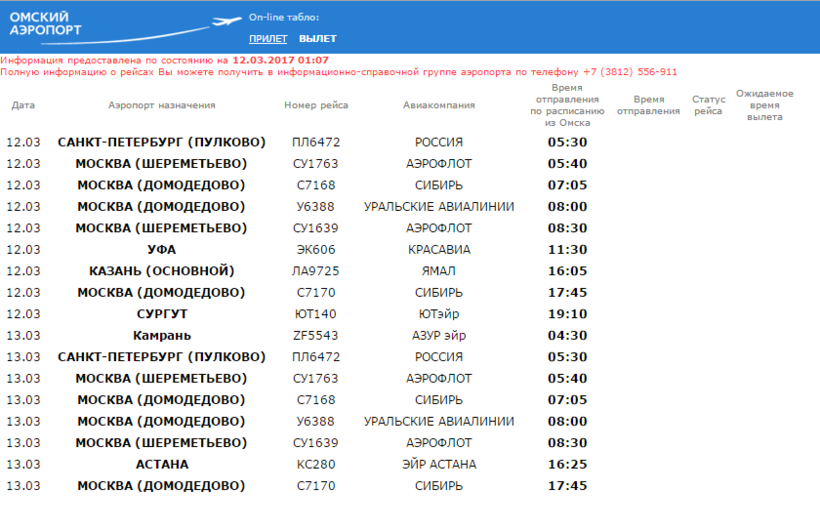
Task: Click the airplane icon in the header
Action: coord(227,21)
